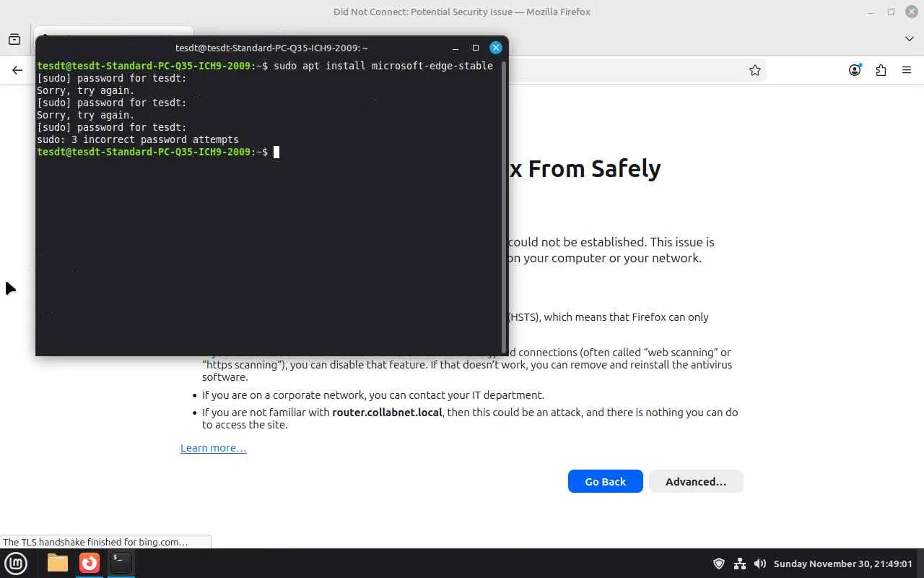Maximize the terminal window
924x578 pixels.
tap(476, 48)
